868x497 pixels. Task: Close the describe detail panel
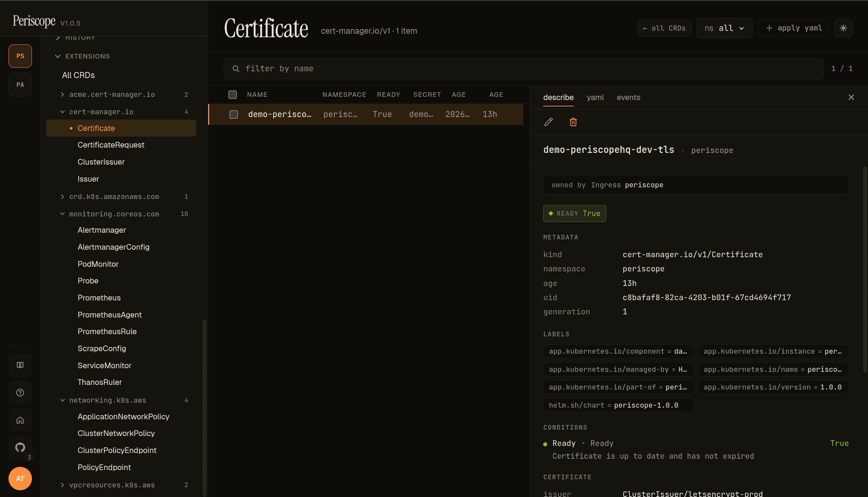click(851, 97)
